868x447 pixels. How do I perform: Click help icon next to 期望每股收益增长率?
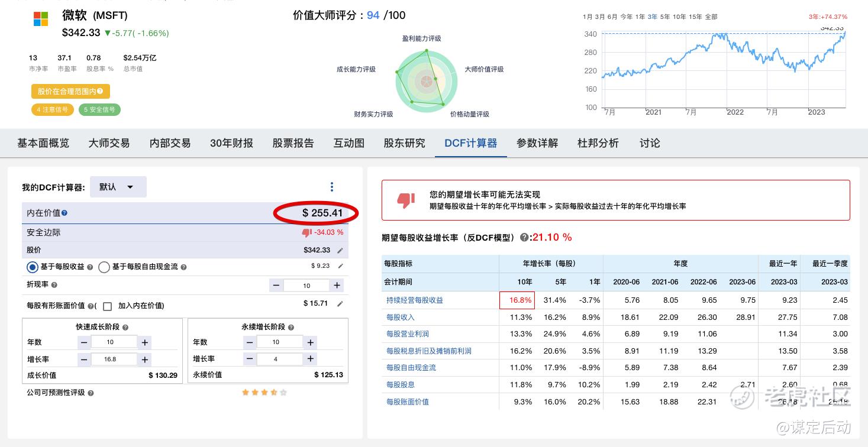pos(524,238)
